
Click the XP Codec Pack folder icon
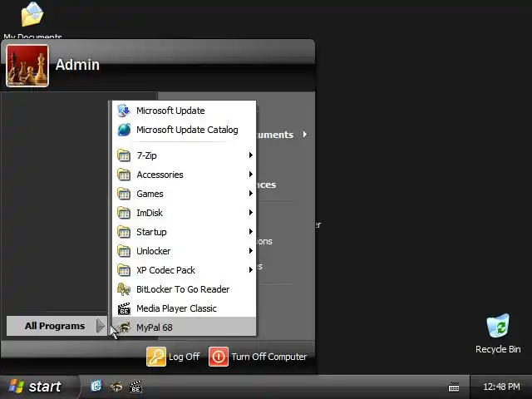coord(124,270)
